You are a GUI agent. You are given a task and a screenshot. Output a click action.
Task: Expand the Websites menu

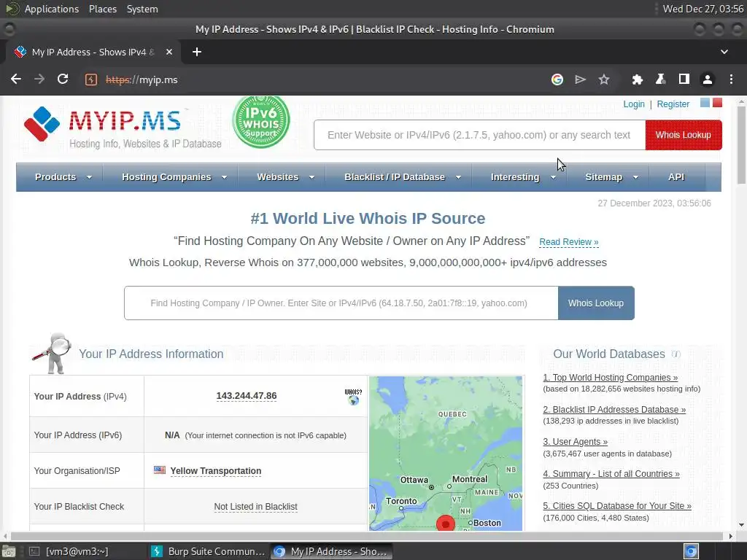click(285, 177)
